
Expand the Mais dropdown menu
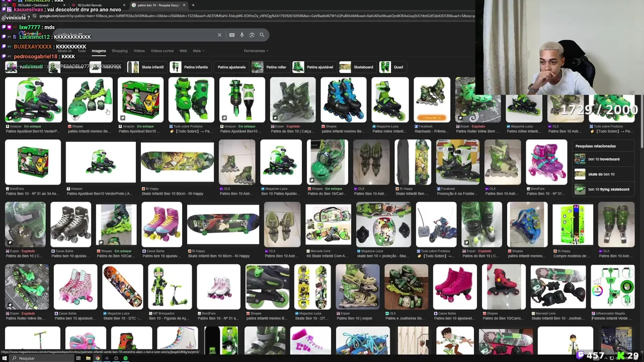198,51
